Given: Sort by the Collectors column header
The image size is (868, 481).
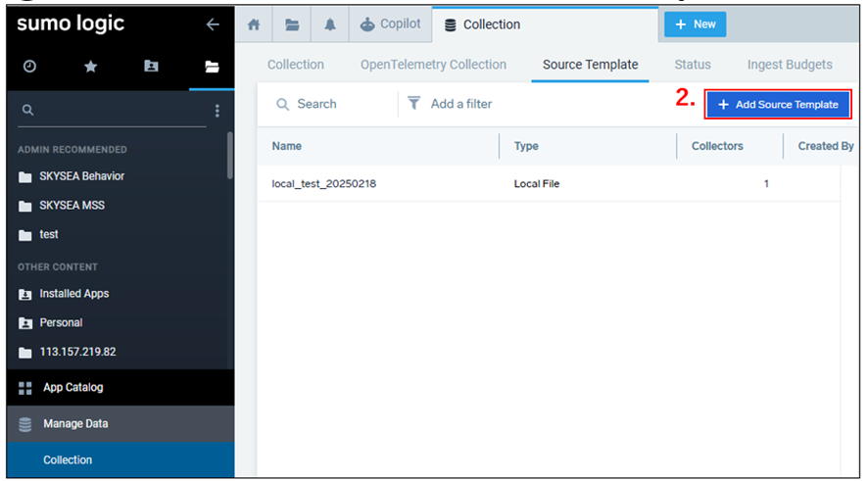Looking at the screenshot, I should 717,146.
